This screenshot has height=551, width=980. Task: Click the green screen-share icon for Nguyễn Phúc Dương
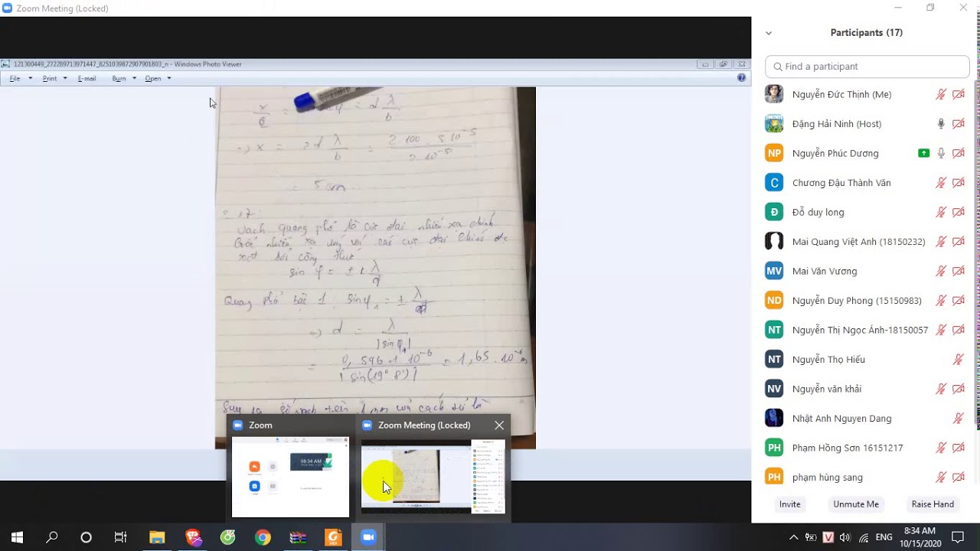pyautogui.click(x=923, y=153)
